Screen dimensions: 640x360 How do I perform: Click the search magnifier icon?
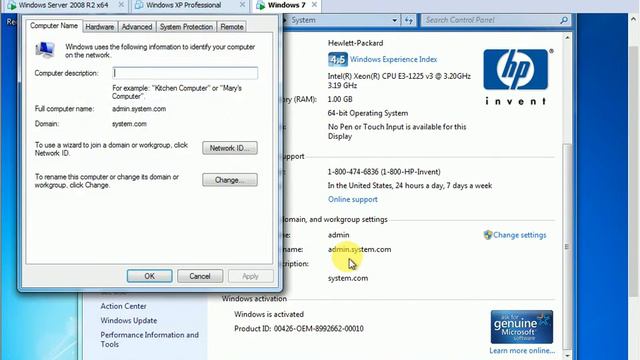564,20
